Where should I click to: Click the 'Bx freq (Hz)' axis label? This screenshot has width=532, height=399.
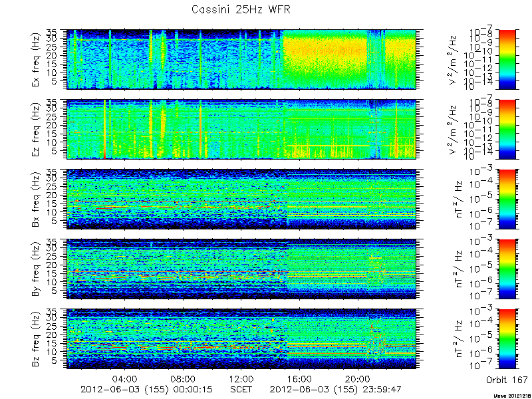(37, 199)
